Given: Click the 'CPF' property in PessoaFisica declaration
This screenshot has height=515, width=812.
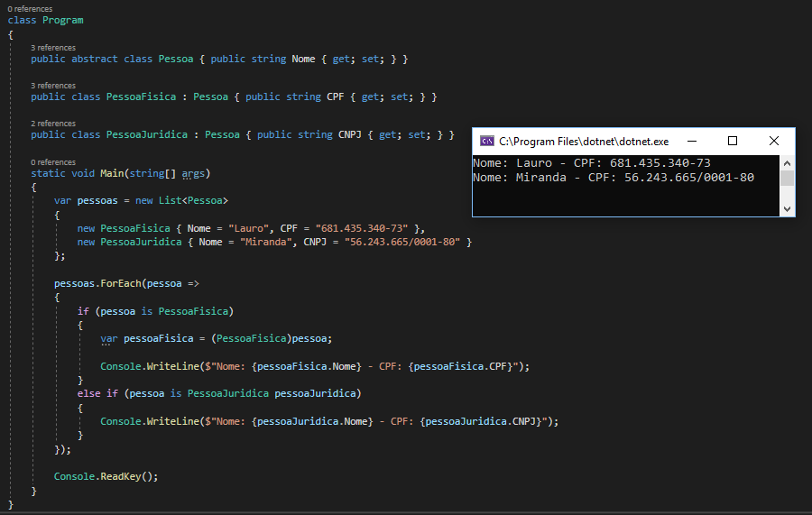Looking at the screenshot, I should click(x=335, y=97).
